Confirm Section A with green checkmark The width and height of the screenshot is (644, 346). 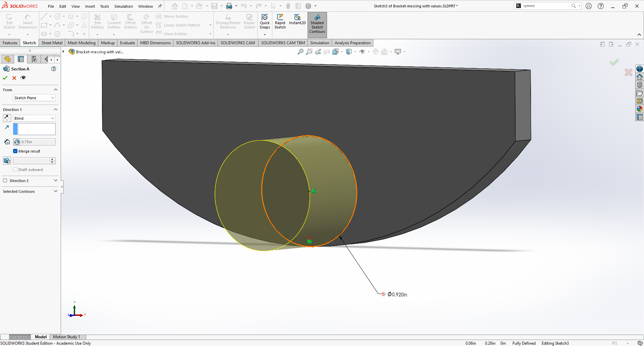(x=5, y=78)
